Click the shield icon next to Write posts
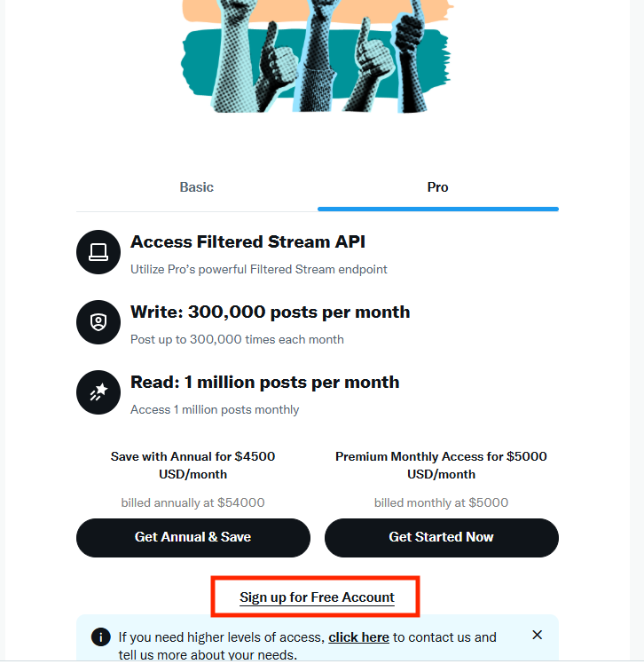This screenshot has width=644, height=672. (98, 322)
